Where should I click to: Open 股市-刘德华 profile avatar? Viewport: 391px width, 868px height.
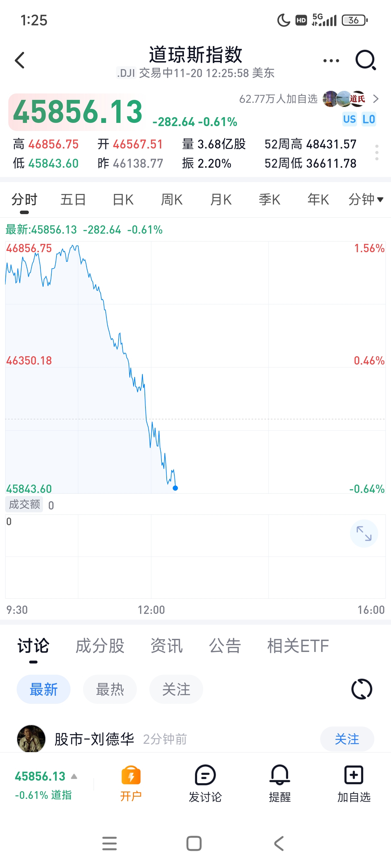(31, 739)
